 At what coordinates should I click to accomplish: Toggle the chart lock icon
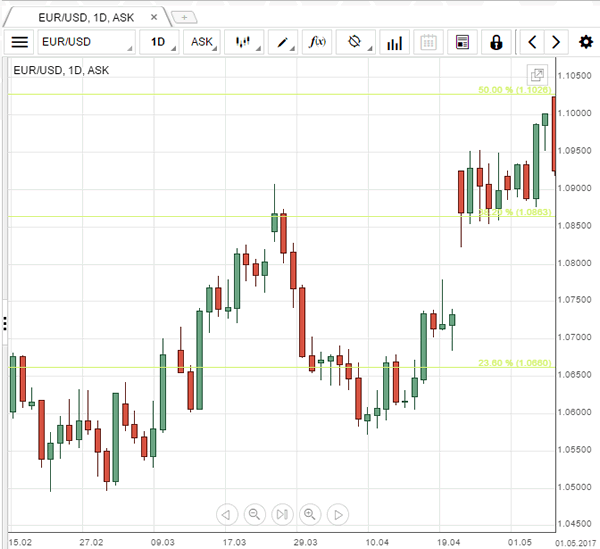click(x=496, y=42)
